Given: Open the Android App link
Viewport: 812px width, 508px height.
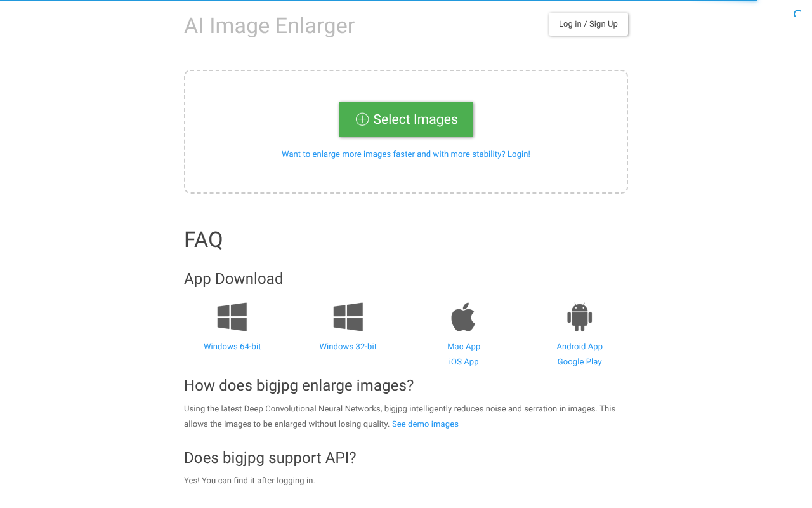Looking at the screenshot, I should point(580,347).
